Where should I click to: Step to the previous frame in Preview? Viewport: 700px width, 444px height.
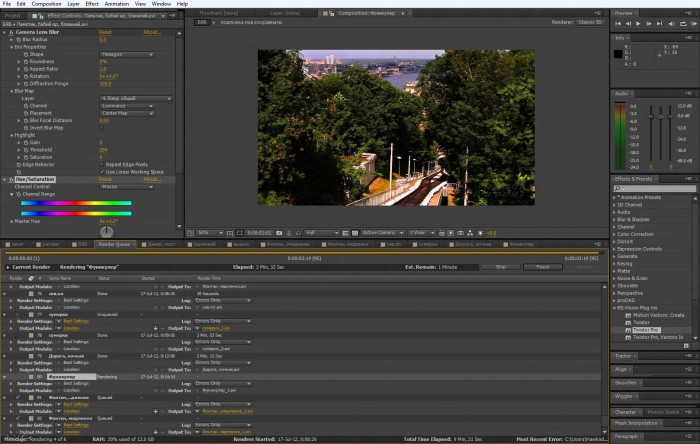coord(628,24)
